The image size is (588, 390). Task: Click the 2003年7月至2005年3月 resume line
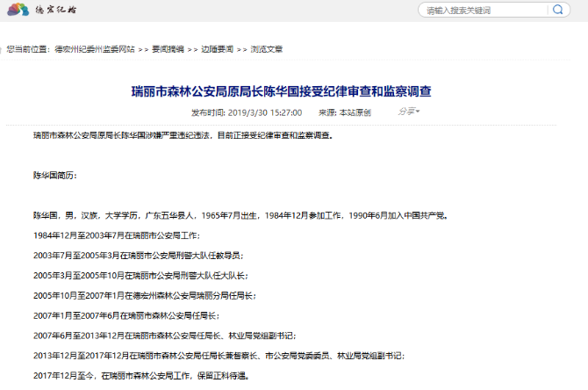138,256
